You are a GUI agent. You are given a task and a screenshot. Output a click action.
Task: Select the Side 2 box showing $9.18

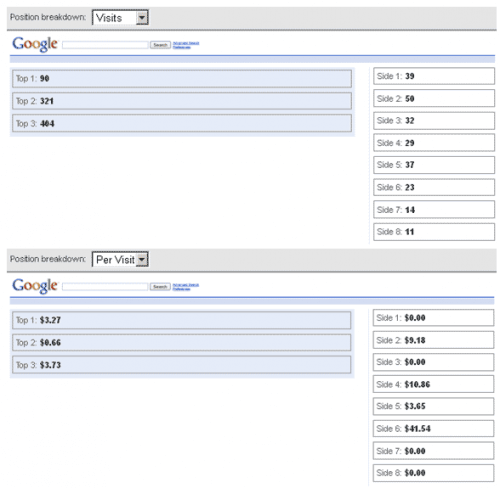(x=433, y=340)
